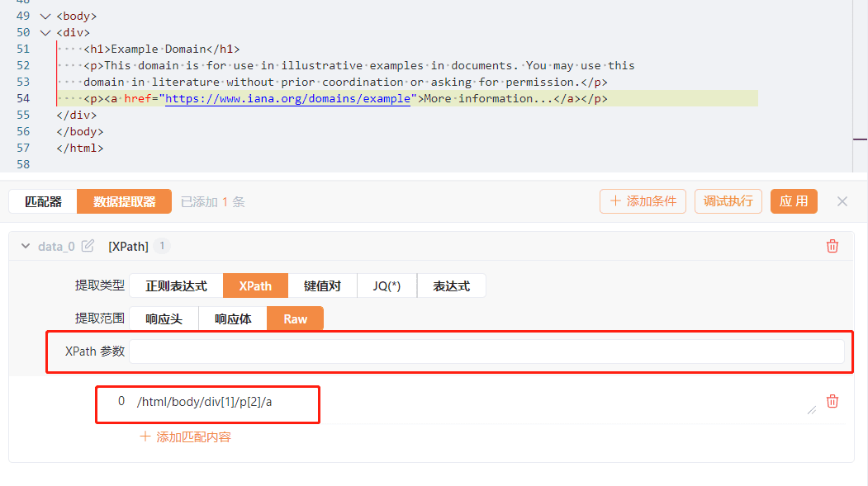Select the 数据提取器 tab
The width and height of the screenshot is (868, 486).
click(124, 201)
